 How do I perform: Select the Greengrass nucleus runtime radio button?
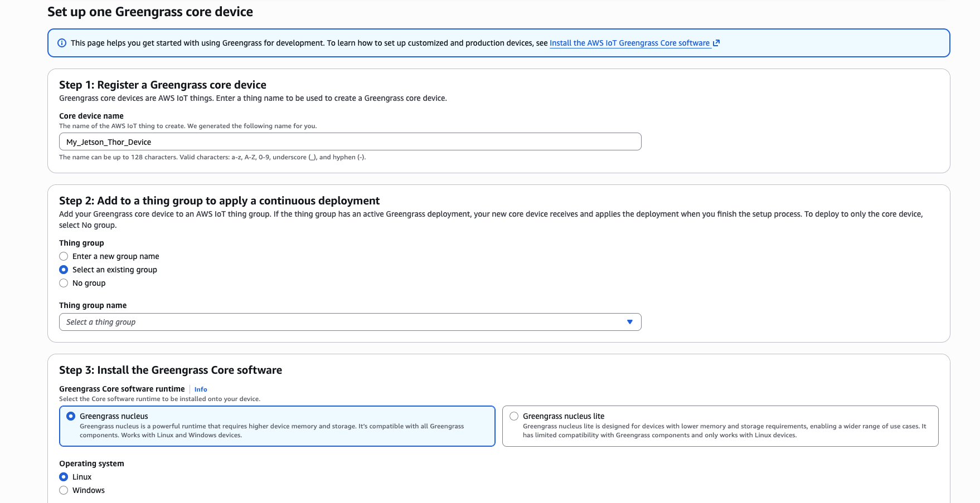(x=71, y=416)
